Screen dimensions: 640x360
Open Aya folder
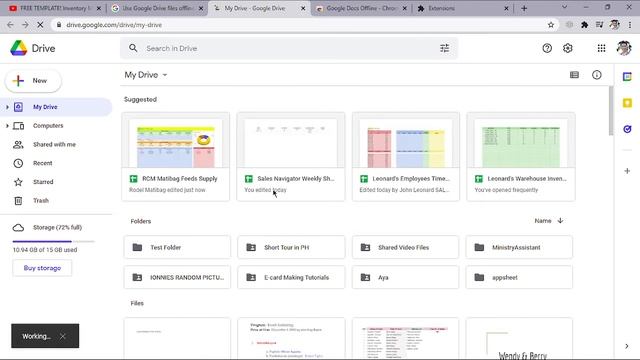(405, 278)
